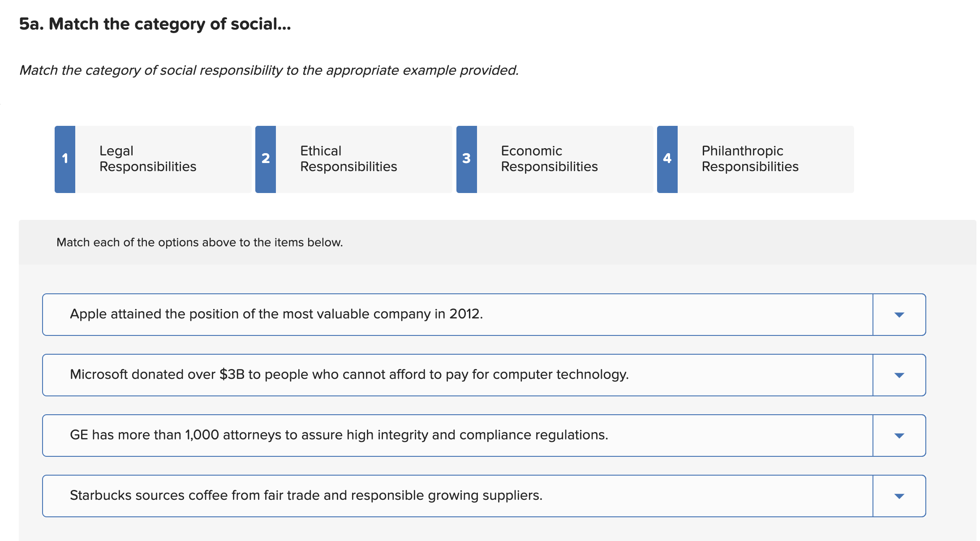Select the Economic Responsibilities option card
This screenshot has height=541, width=980.
click(x=554, y=159)
